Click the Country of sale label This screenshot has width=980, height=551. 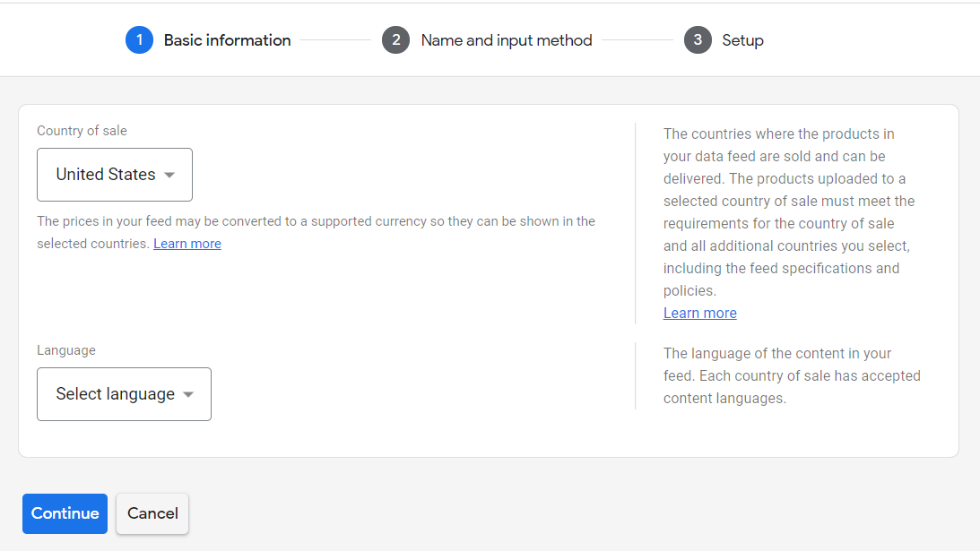82,131
